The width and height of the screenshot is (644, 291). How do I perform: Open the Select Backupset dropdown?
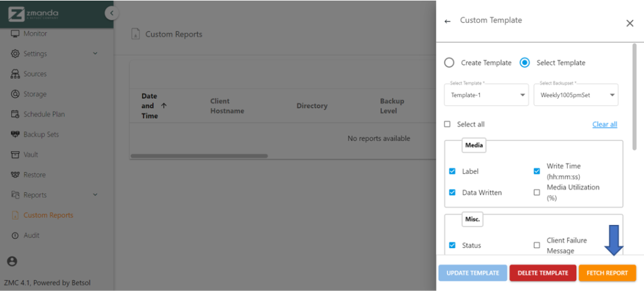(575, 95)
